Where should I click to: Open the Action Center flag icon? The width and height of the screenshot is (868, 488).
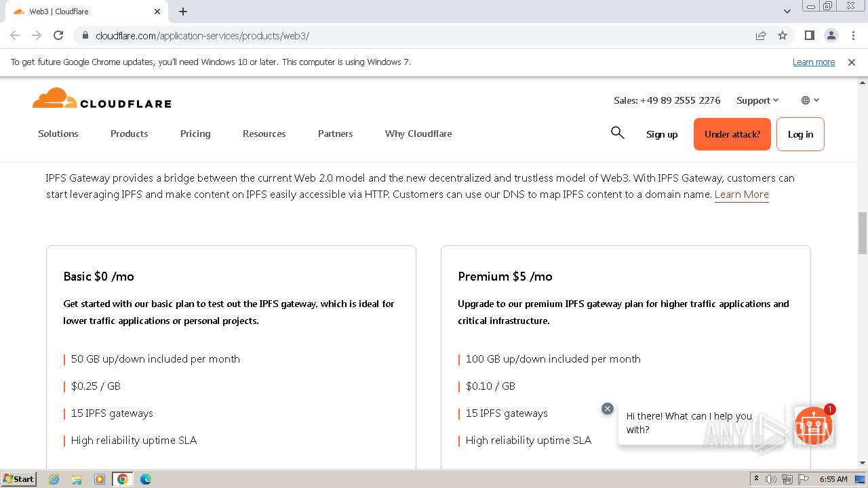click(x=804, y=479)
